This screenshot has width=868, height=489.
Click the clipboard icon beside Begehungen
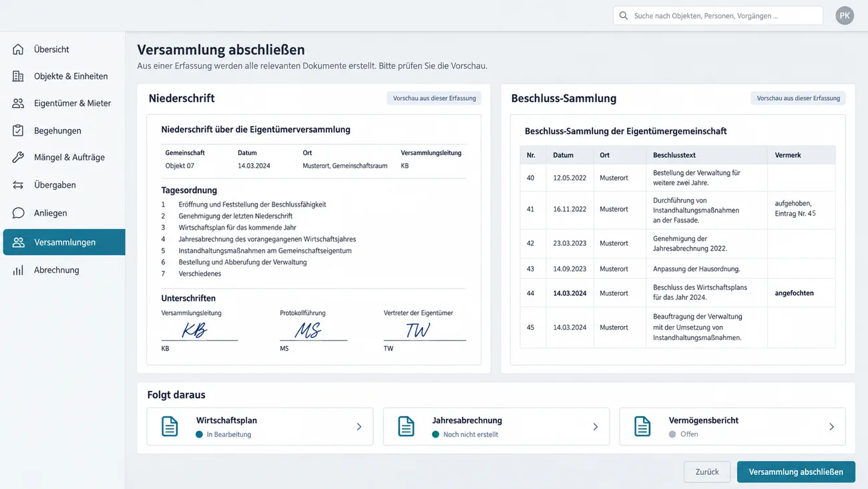(x=18, y=130)
